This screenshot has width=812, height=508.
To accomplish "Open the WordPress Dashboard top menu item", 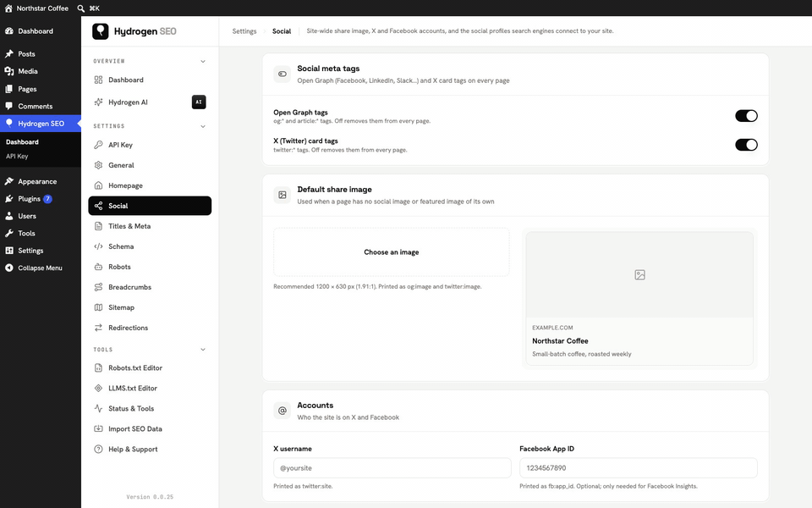I will tap(41, 31).
